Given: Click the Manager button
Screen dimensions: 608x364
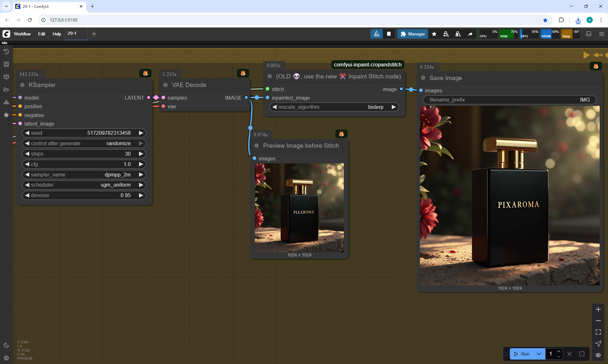Looking at the screenshot, I should click(x=413, y=34).
